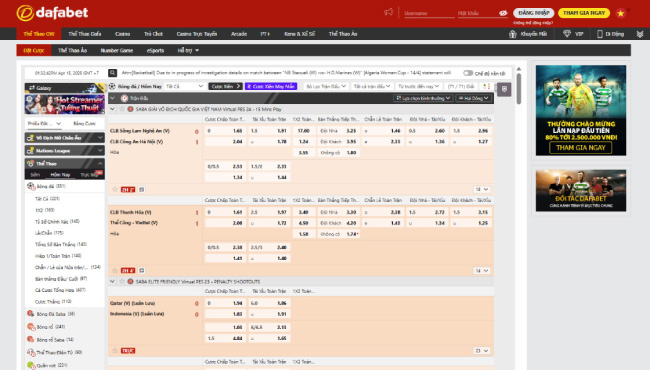Collapse SABA Elite Friendly league chevron
The width and height of the screenshot is (650, 370).
pyautogui.click(x=112, y=281)
